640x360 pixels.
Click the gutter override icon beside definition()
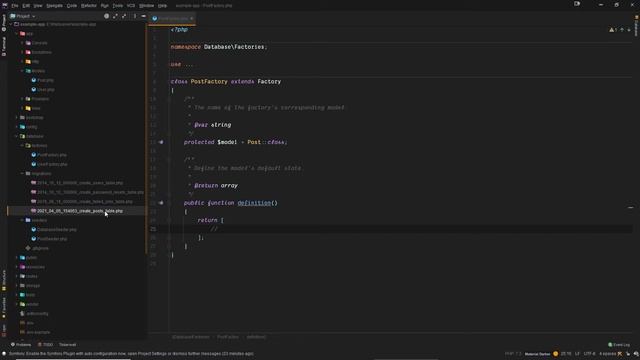(161, 202)
